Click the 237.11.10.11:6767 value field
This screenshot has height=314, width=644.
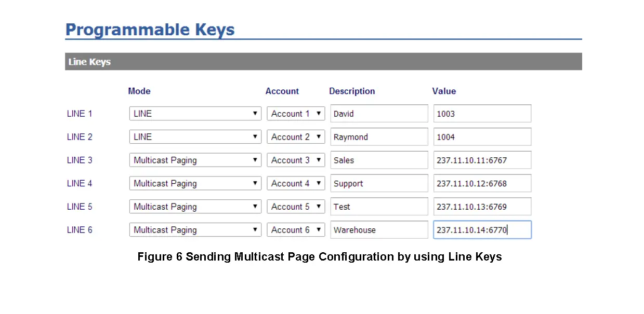coord(482,160)
